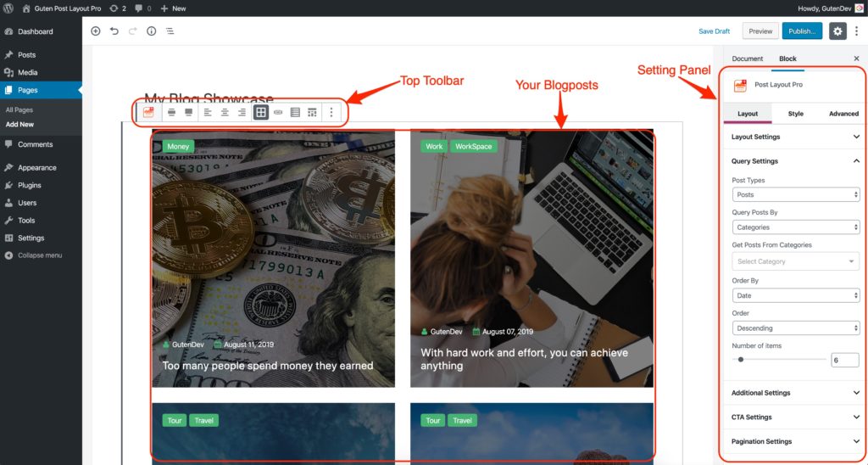This screenshot has width=868, height=465.
Task: Expand the Layout Settings section
Action: click(795, 137)
